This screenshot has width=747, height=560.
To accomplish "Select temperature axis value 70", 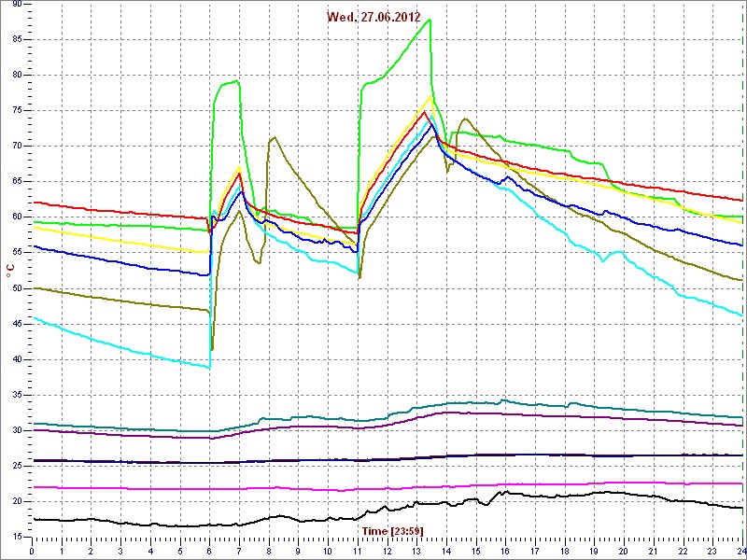I will 17,147.
